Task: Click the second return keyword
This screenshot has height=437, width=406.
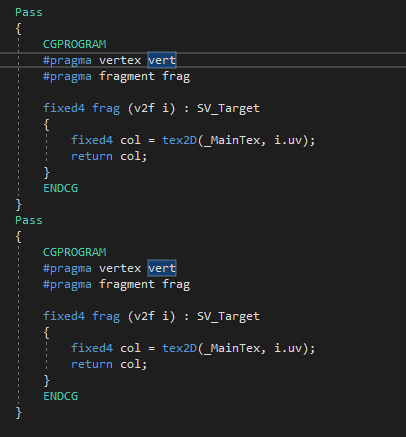Action: pyautogui.click(x=92, y=364)
